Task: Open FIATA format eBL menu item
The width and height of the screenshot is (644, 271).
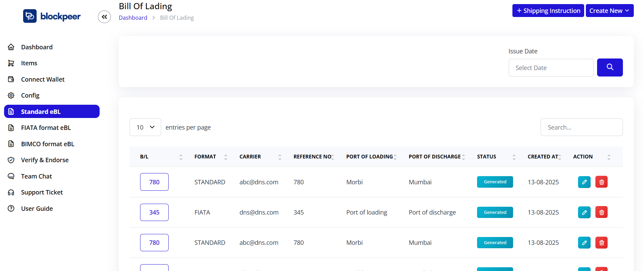Action: click(x=46, y=128)
